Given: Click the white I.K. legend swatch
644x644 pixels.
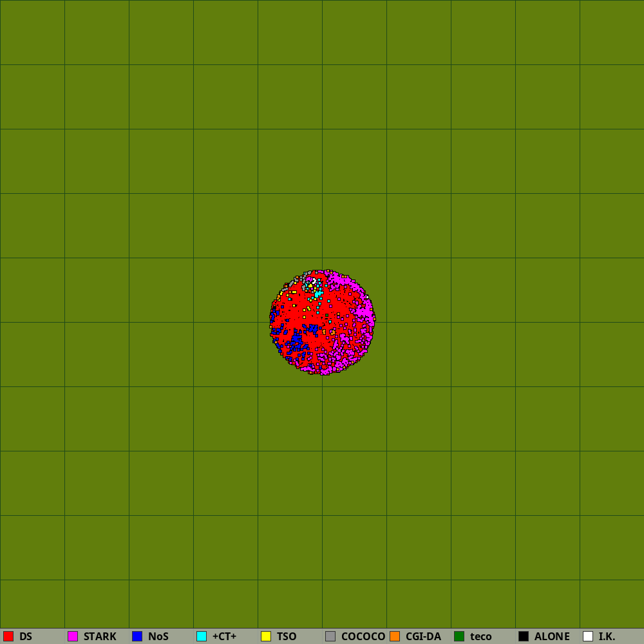Looking at the screenshot, I should pyautogui.click(x=588, y=636).
